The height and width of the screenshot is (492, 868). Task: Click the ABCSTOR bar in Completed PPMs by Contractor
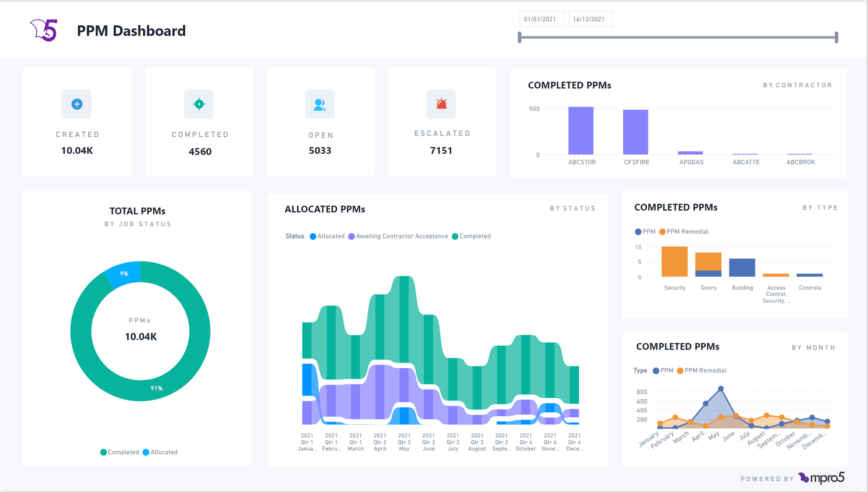click(x=582, y=130)
